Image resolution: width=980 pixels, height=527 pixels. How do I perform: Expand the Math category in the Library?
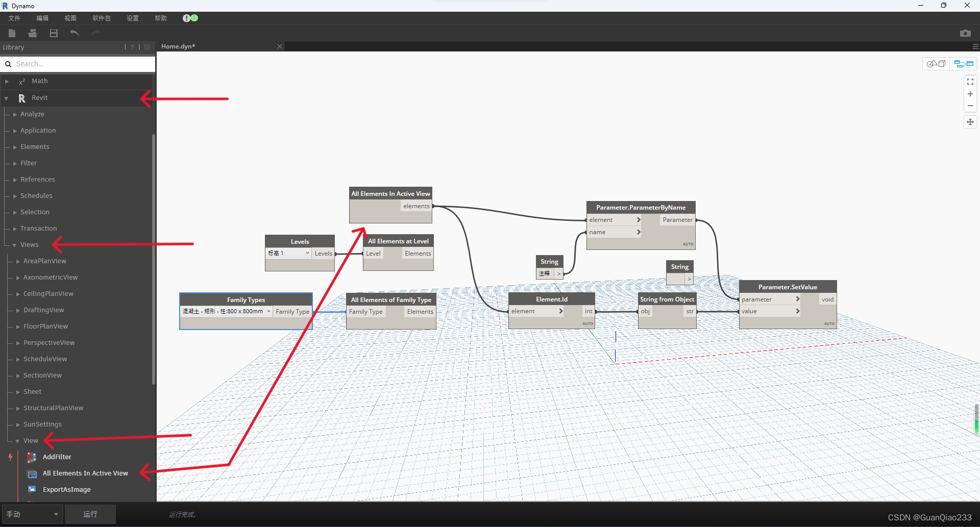click(40, 81)
